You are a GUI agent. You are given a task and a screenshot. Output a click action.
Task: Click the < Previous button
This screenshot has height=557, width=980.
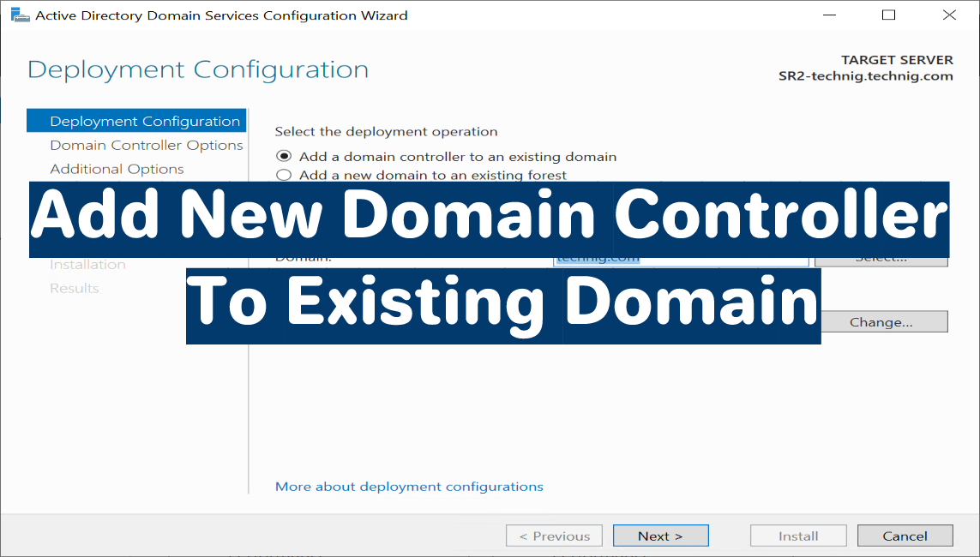pos(555,536)
